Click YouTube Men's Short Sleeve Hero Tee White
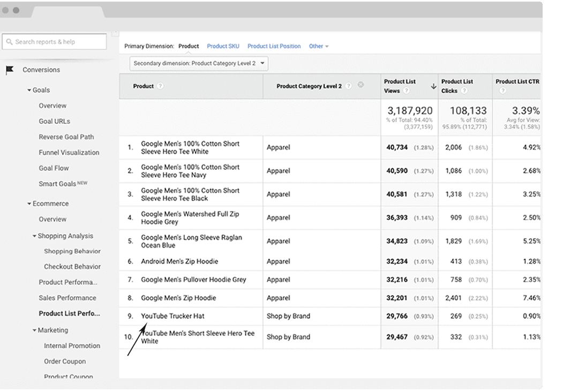 click(198, 337)
